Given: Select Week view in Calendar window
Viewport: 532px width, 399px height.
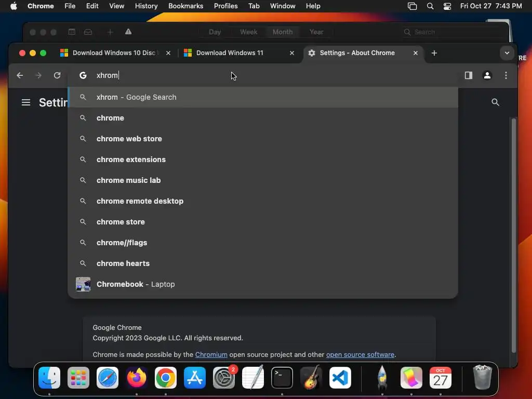Looking at the screenshot, I should coord(249,32).
